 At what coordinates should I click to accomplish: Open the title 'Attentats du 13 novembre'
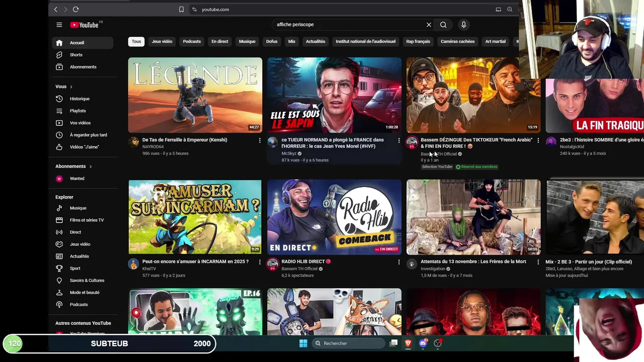click(473, 261)
